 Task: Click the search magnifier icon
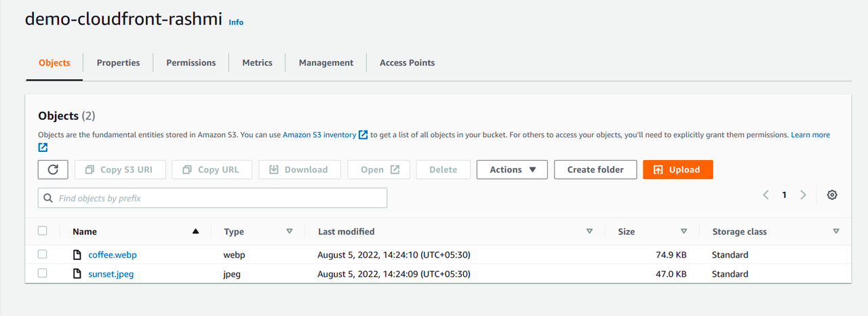48,199
